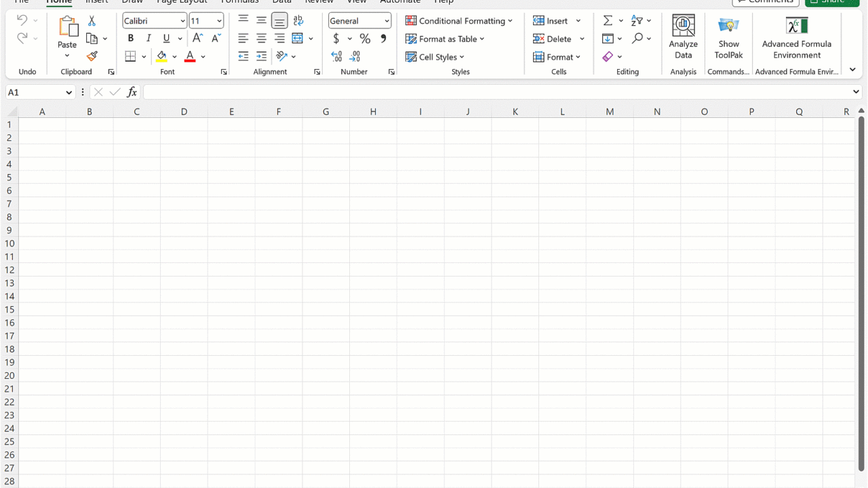Toggle Italic formatting

pyautogui.click(x=149, y=39)
